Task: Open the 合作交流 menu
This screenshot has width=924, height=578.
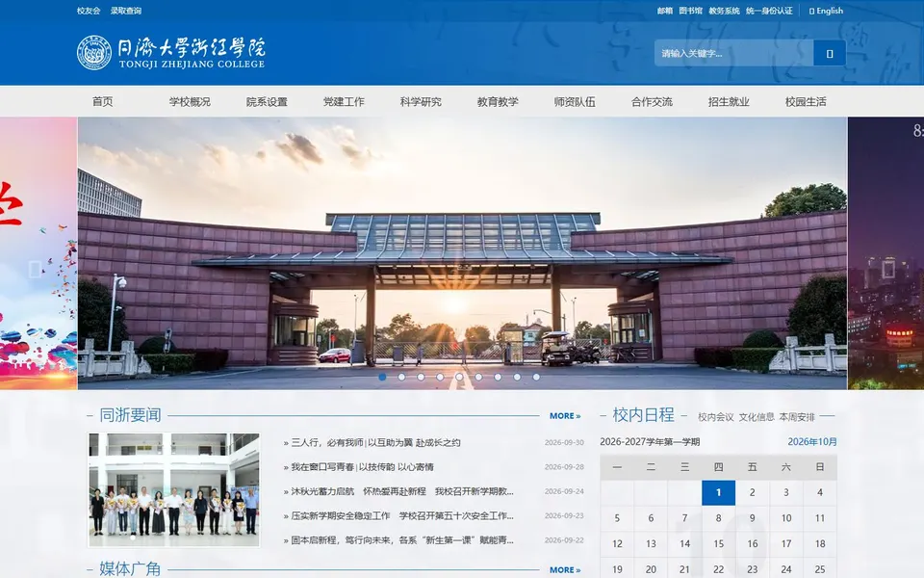Action: pos(652,101)
